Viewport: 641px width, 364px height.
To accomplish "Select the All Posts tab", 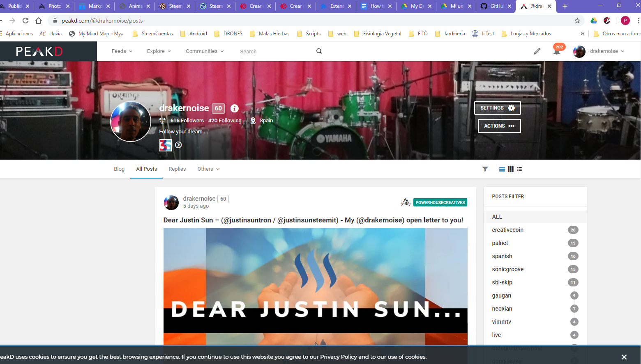I will coord(147,169).
